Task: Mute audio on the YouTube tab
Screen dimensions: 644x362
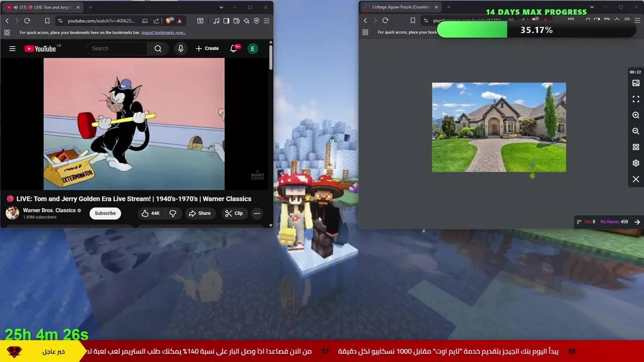Action: click(x=16, y=7)
